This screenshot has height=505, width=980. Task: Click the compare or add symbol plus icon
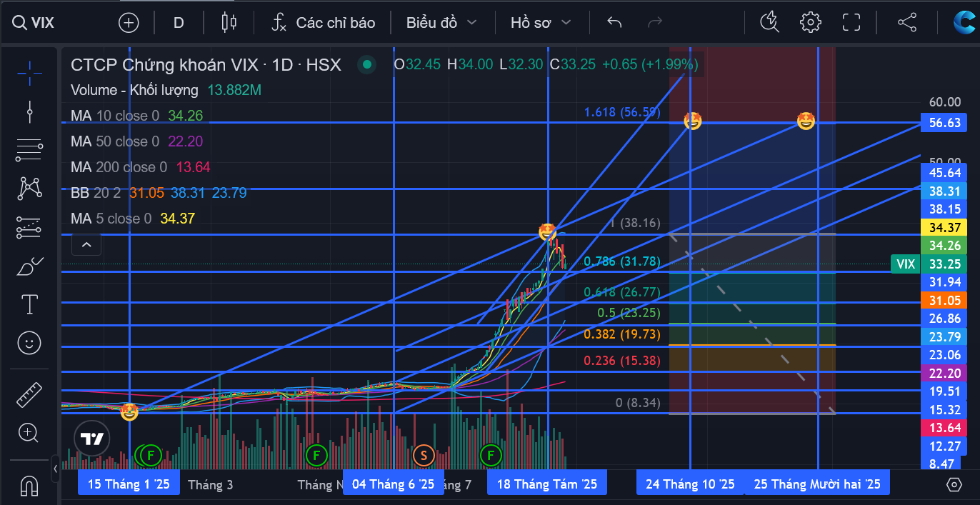click(129, 23)
